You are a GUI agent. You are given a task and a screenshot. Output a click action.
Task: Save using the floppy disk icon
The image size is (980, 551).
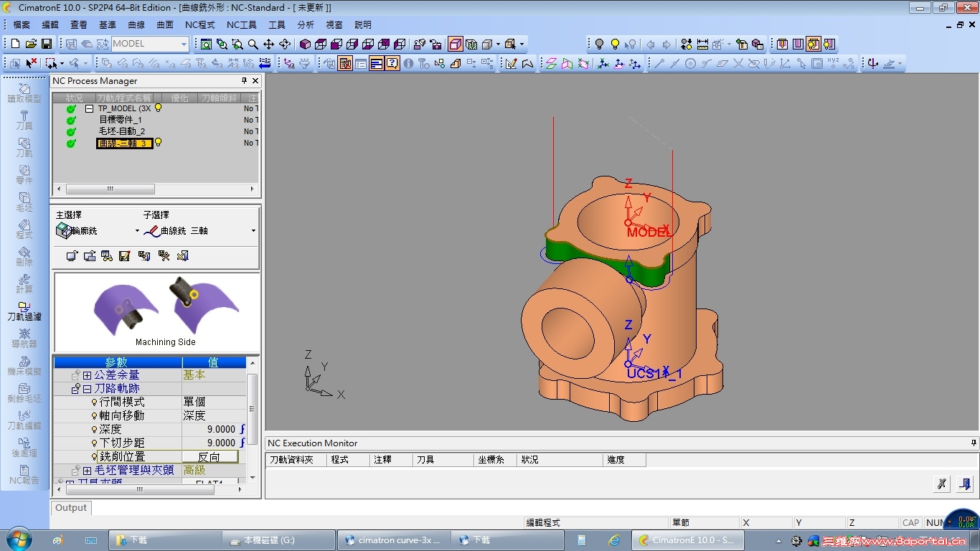point(47,44)
